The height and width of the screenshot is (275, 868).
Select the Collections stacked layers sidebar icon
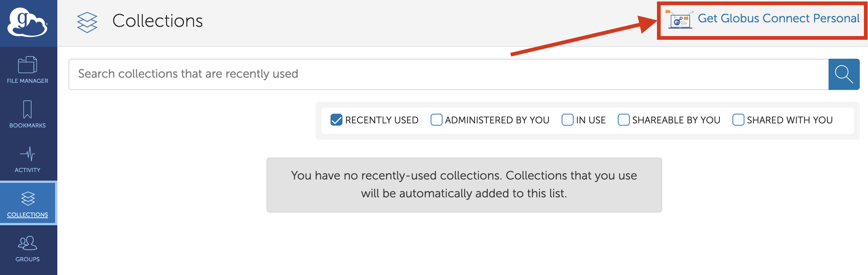(x=28, y=198)
